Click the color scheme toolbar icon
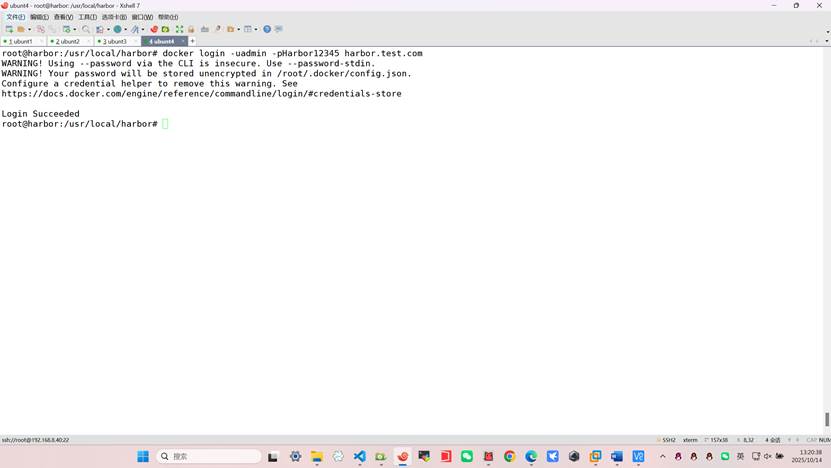The image size is (831, 468). (100, 29)
